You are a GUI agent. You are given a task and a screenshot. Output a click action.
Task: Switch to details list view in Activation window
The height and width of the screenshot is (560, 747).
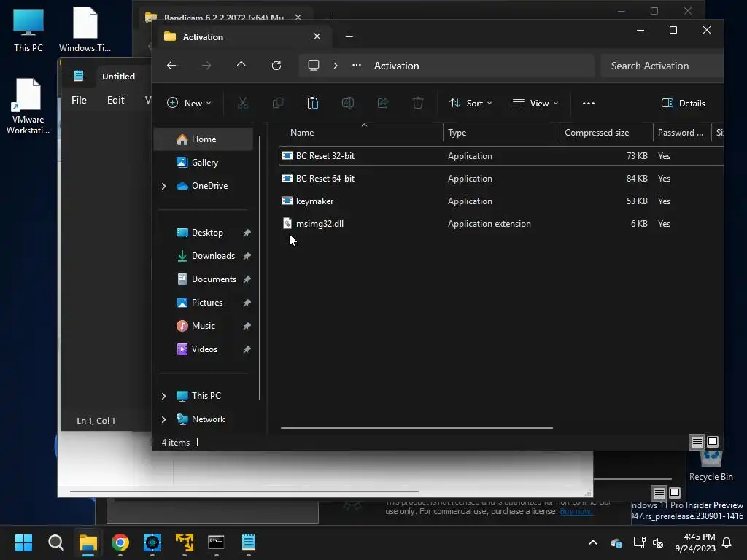pos(697,443)
